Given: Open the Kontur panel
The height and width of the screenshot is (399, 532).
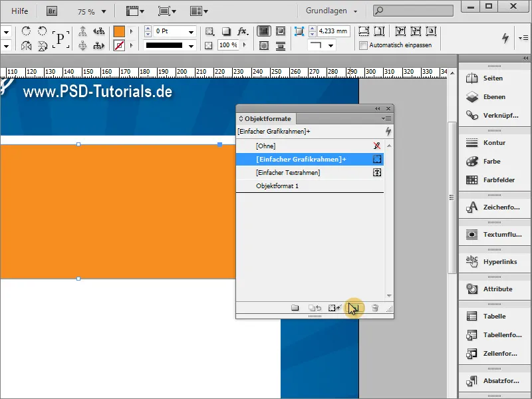Looking at the screenshot, I should point(494,142).
